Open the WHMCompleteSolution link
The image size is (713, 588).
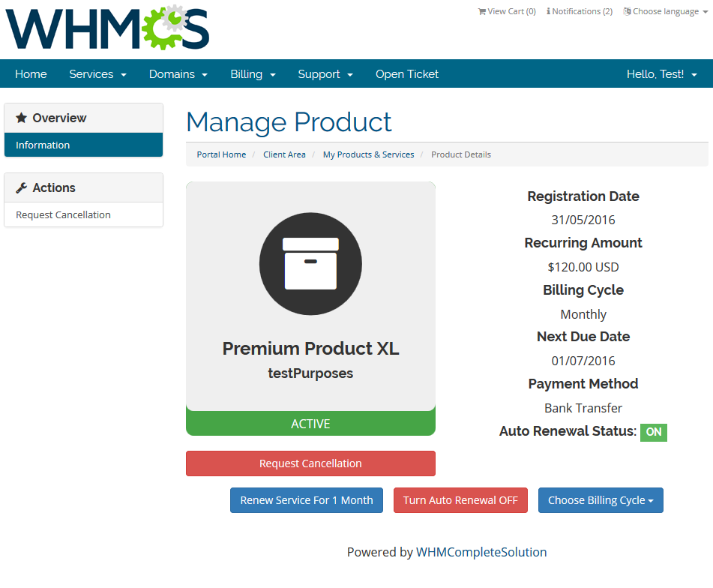[481, 552]
